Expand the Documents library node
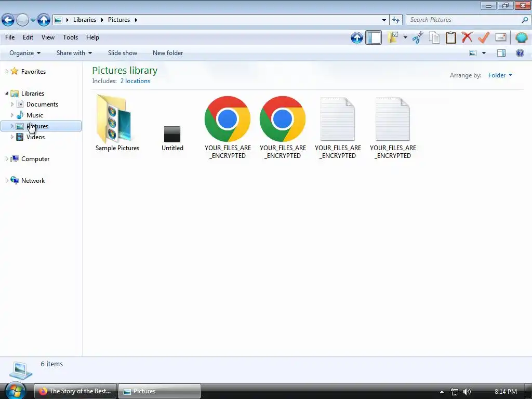 point(12,104)
